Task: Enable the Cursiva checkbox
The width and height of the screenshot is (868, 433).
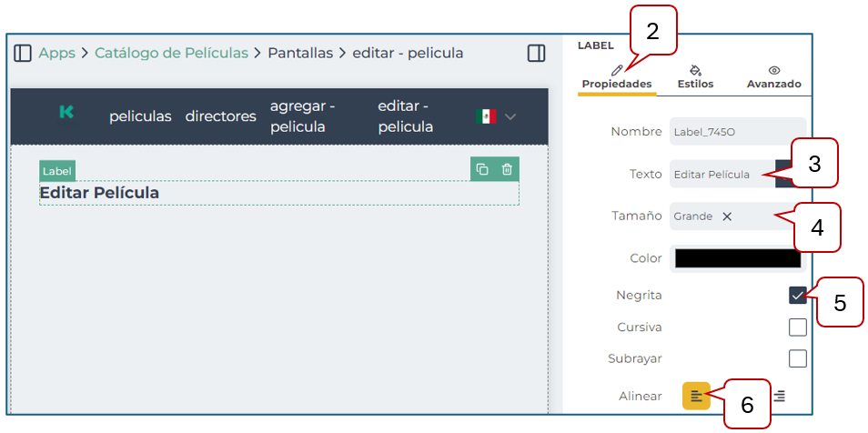Action: tap(797, 327)
